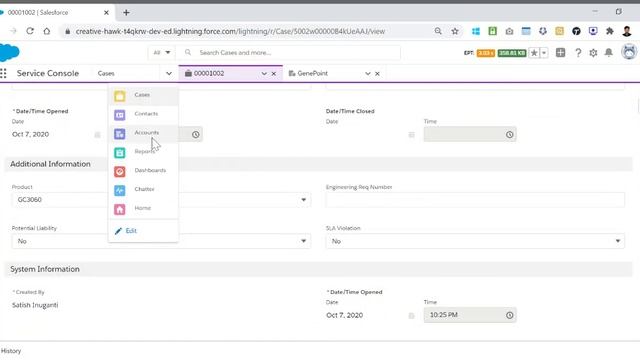This screenshot has height=360, width=640.
Task: Click the green 358.81 KB badge
Action: [x=512, y=53]
